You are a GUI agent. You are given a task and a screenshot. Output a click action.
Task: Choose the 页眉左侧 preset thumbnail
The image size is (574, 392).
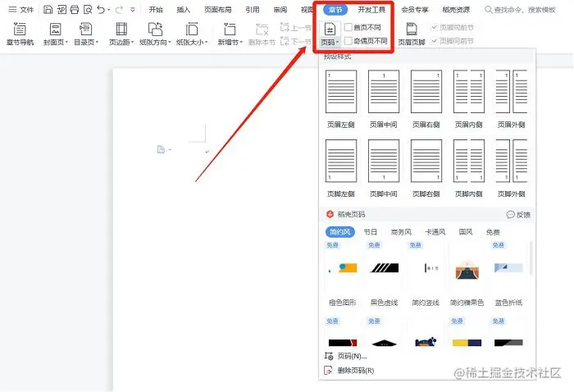tap(341, 92)
